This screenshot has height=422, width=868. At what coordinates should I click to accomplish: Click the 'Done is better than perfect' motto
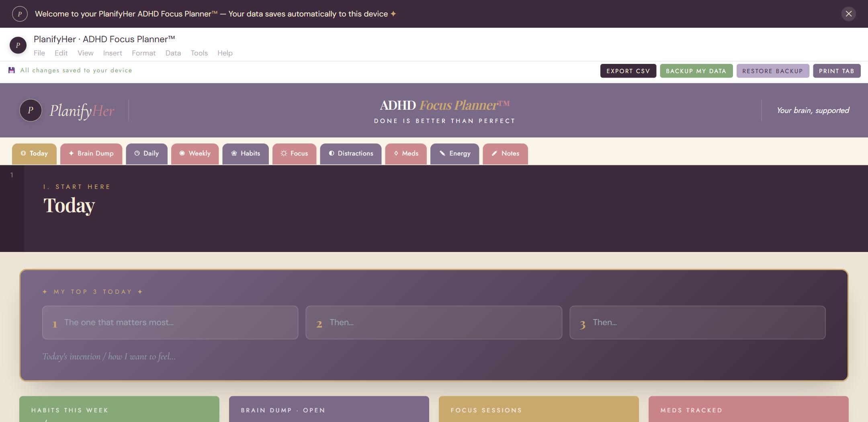tap(444, 121)
